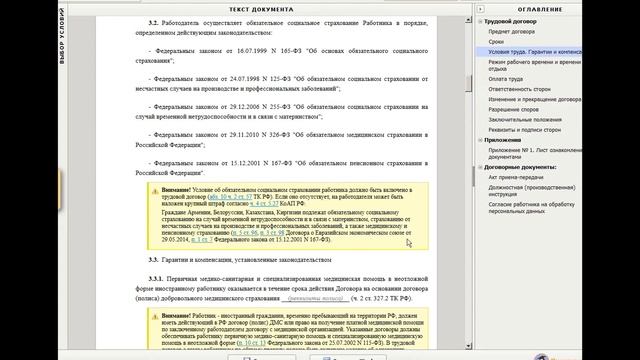Collapse the Приложения tree node

coord(480,140)
